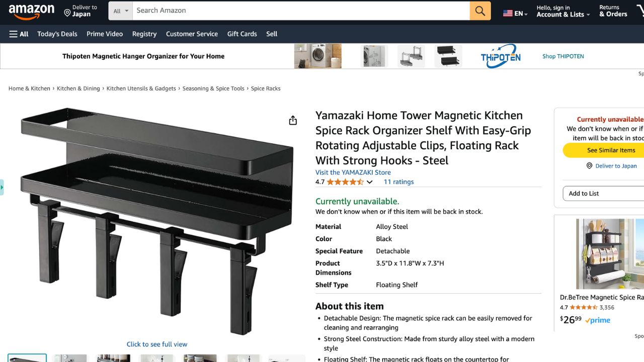Image resolution: width=644 pixels, height=362 pixels.
Task: Open the hamburger All menu
Action: tap(19, 34)
